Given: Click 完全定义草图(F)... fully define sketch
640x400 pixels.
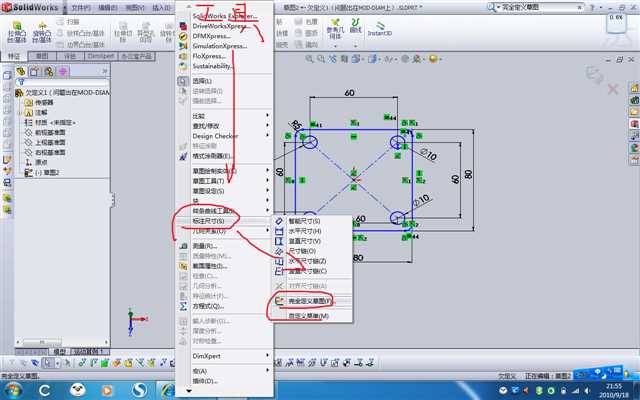Looking at the screenshot, I should (x=311, y=301).
